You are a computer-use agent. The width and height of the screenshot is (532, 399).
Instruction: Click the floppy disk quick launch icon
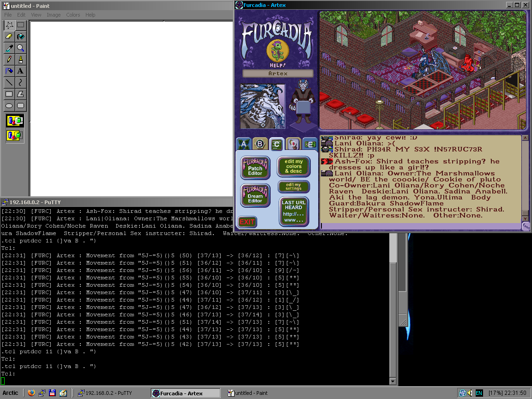[52, 393]
